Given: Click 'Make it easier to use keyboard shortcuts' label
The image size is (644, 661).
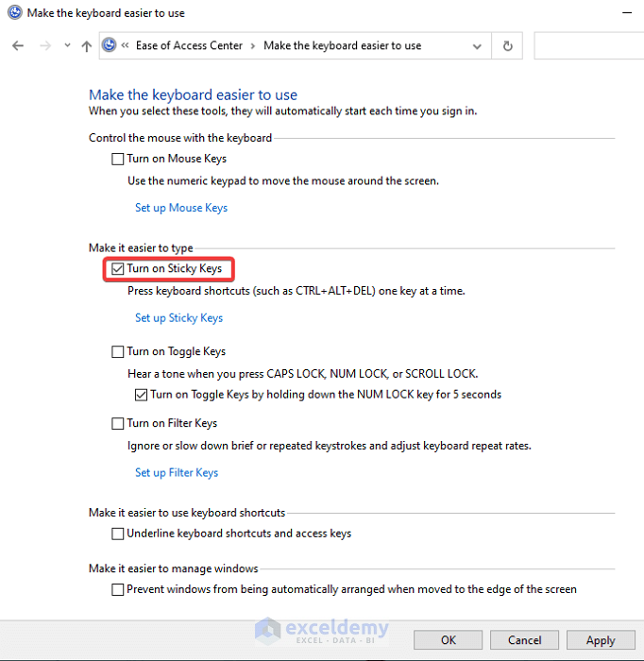Looking at the screenshot, I should pyautogui.click(x=187, y=513).
